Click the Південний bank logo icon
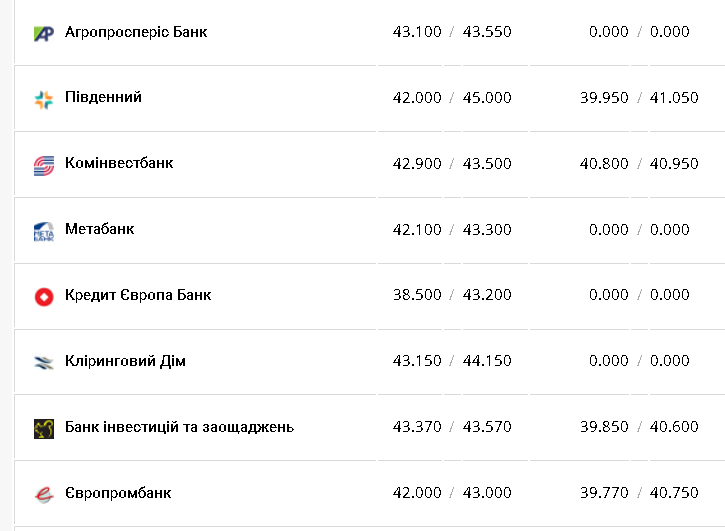725x531 pixels. pyautogui.click(x=43, y=99)
